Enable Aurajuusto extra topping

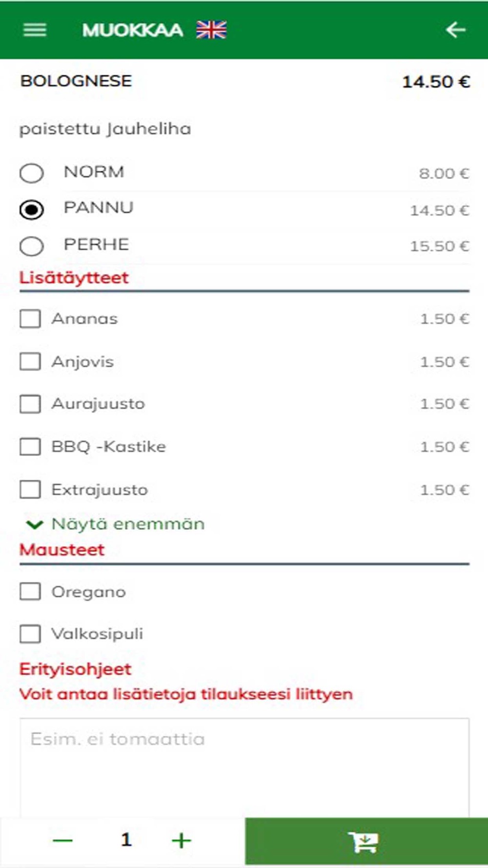[30, 404]
